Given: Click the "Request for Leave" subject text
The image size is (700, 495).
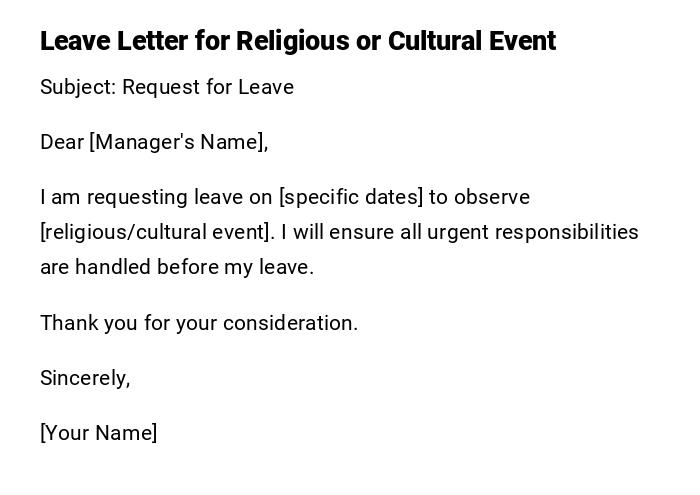Looking at the screenshot, I should click(208, 87).
